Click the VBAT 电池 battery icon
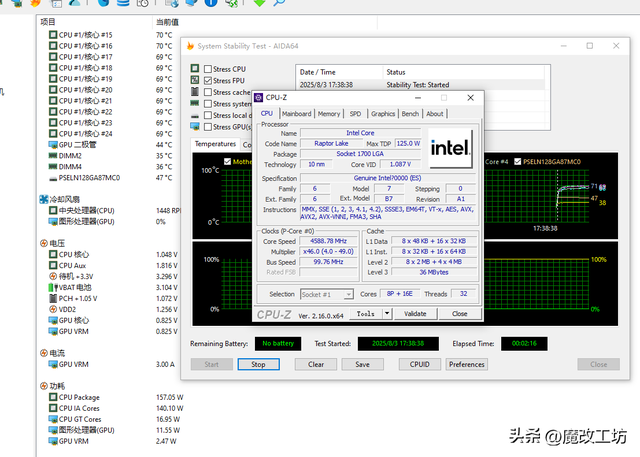 (53, 287)
